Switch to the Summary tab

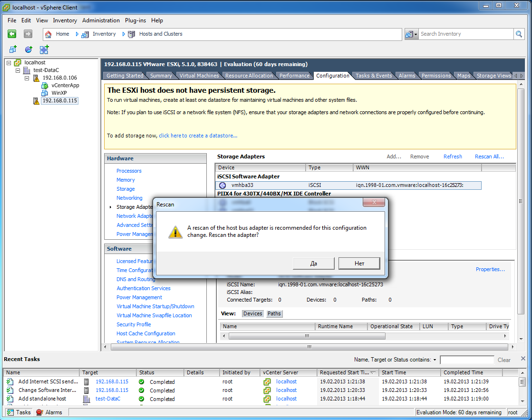coord(161,76)
